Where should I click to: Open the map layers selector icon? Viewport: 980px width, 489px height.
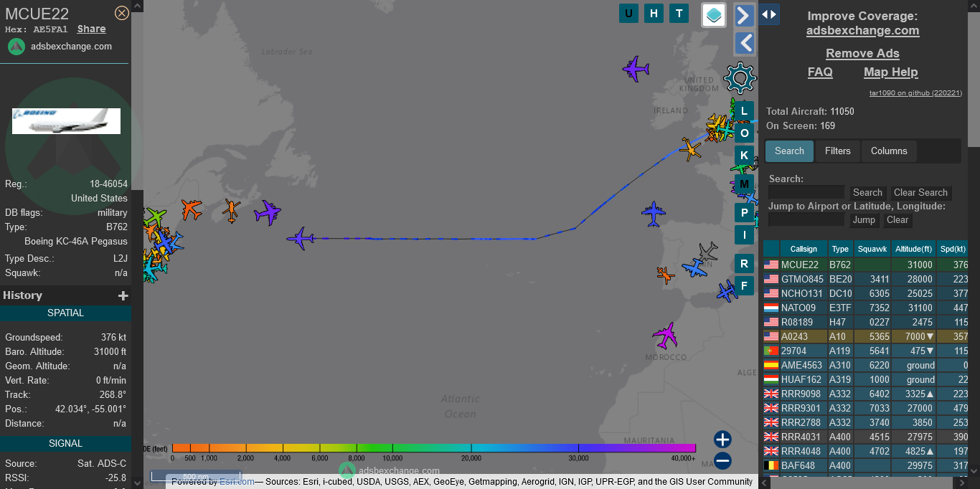714,15
